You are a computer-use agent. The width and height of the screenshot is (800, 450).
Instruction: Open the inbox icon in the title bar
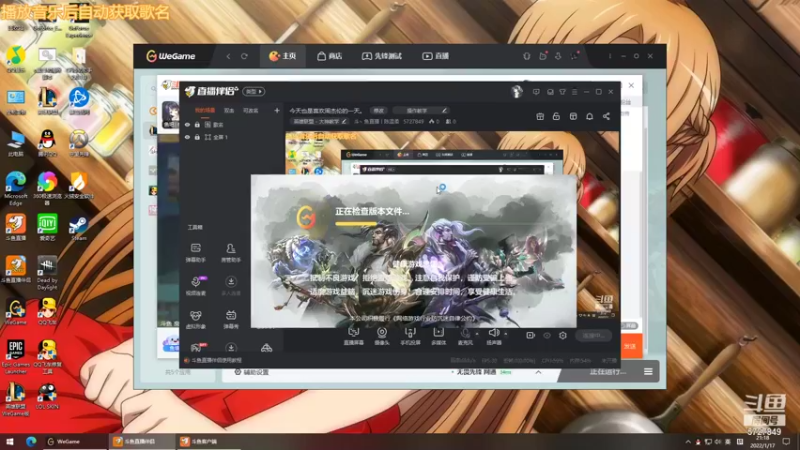pyautogui.click(x=550, y=92)
